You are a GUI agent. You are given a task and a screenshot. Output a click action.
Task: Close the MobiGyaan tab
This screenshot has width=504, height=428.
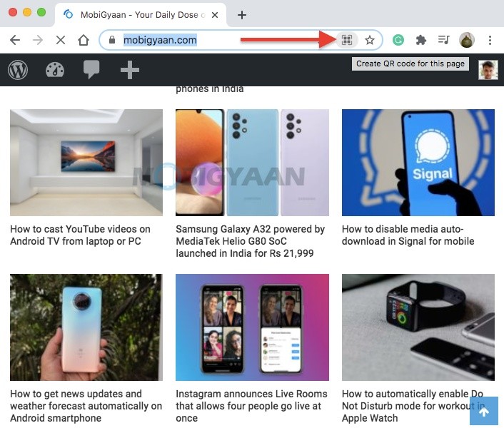click(215, 15)
